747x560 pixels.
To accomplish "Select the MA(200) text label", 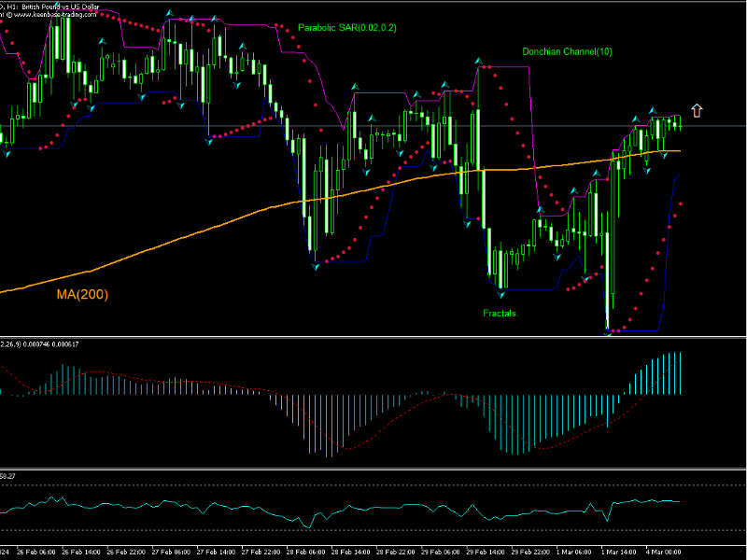I will (82, 296).
